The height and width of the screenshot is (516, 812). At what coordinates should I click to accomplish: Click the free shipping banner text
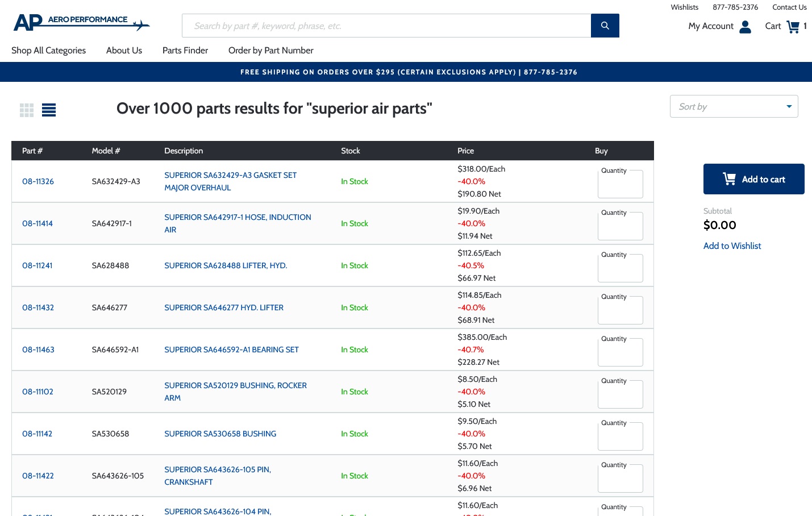coord(409,72)
